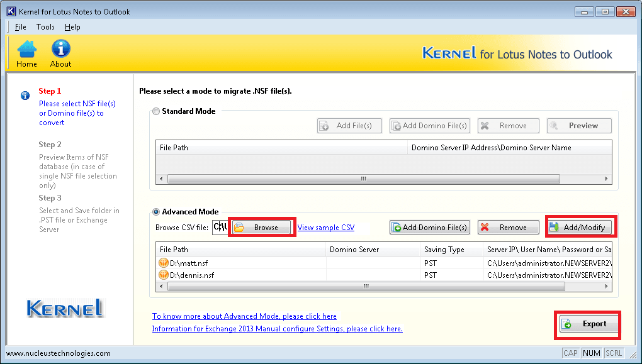Click the Saving Type column header
The image size is (642, 364).
point(452,250)
